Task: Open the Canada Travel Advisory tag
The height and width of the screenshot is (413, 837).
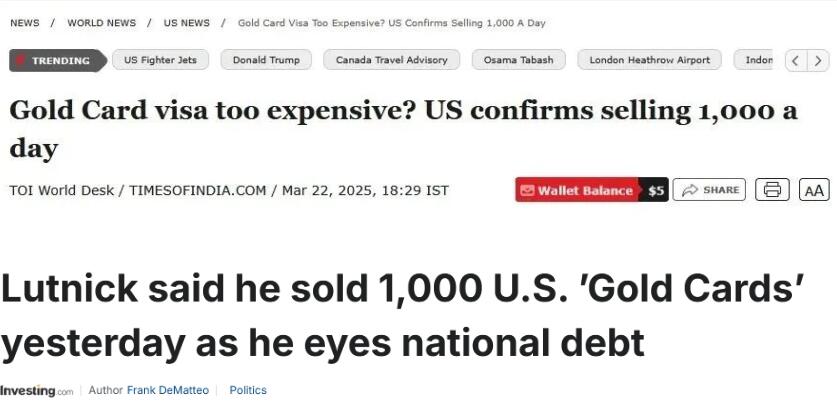Action: coord(391,60)
